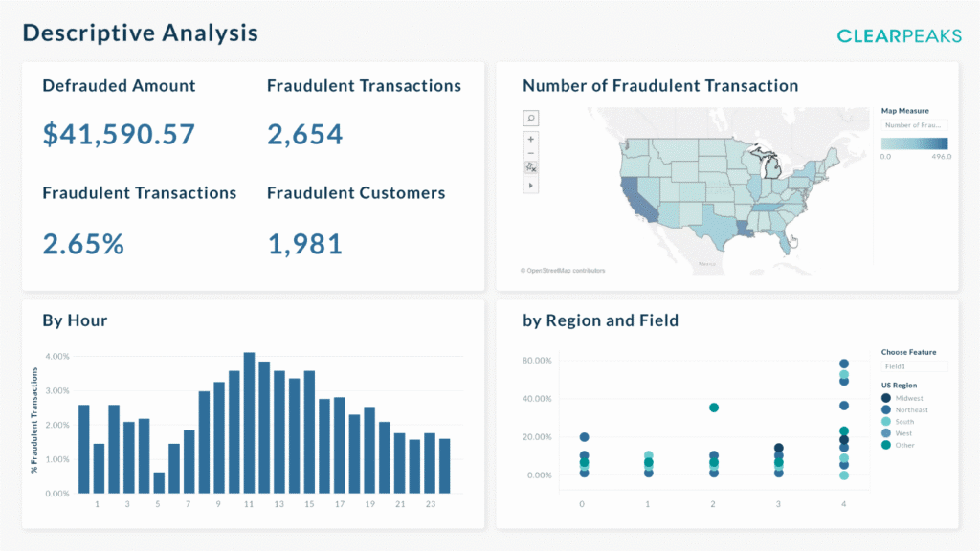The height and width of the screenshot is (551, 980).
Task: Click the map color gradient legend
Action: (915, 143)
